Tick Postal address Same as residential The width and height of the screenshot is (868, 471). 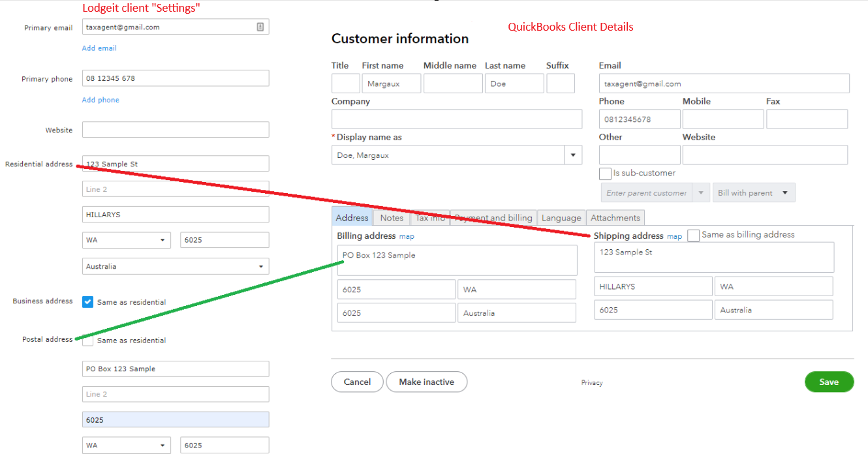[x=87, y=340]
